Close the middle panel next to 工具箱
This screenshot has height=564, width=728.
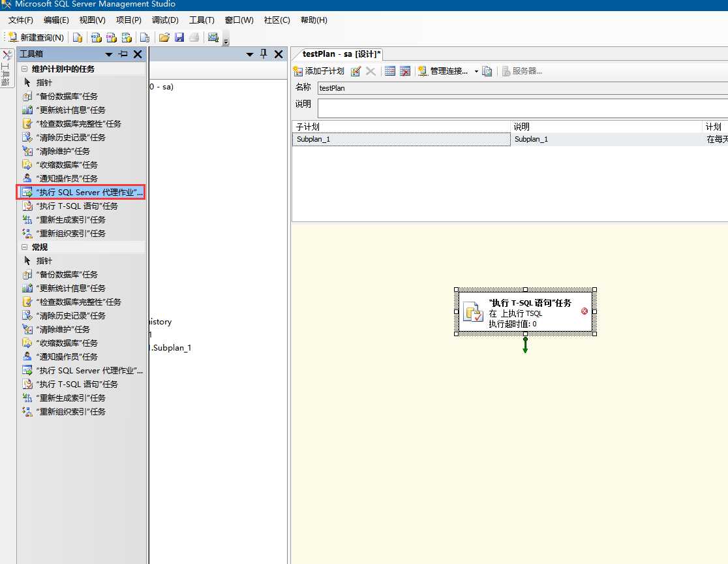point(279,54)
